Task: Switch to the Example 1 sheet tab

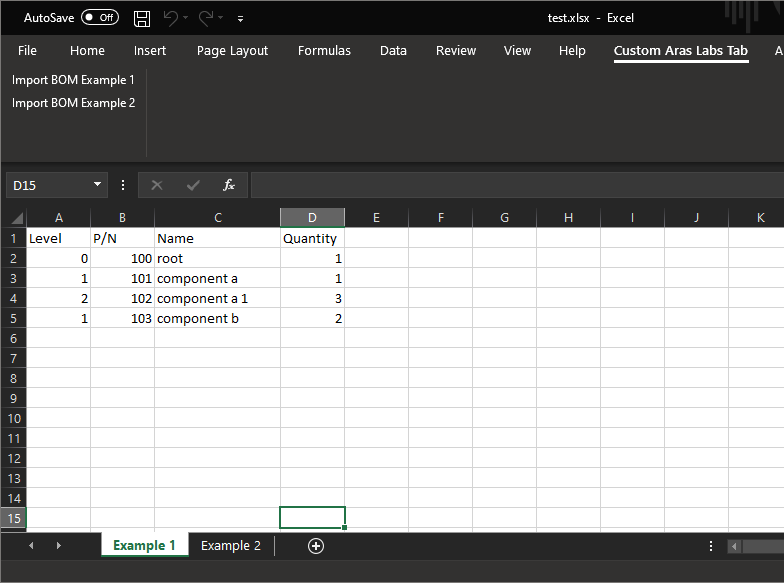Action: (144, 545)
